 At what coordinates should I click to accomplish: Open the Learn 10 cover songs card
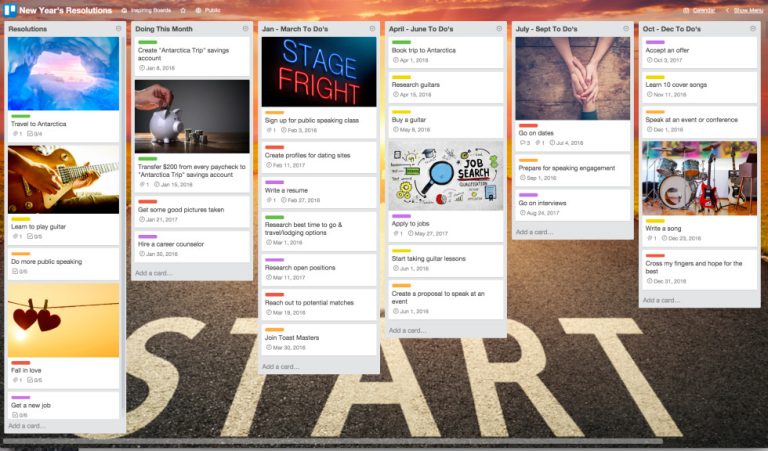tap(699, 88)
